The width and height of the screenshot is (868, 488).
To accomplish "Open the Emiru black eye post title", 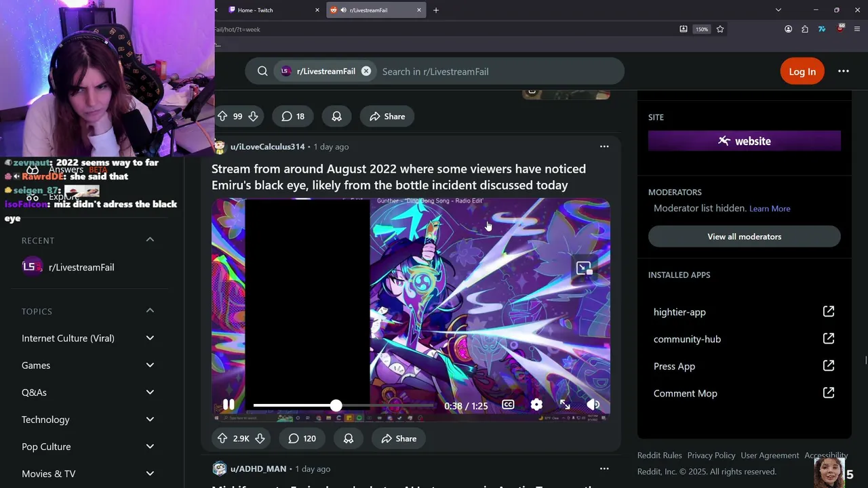I will coord(399,177).
